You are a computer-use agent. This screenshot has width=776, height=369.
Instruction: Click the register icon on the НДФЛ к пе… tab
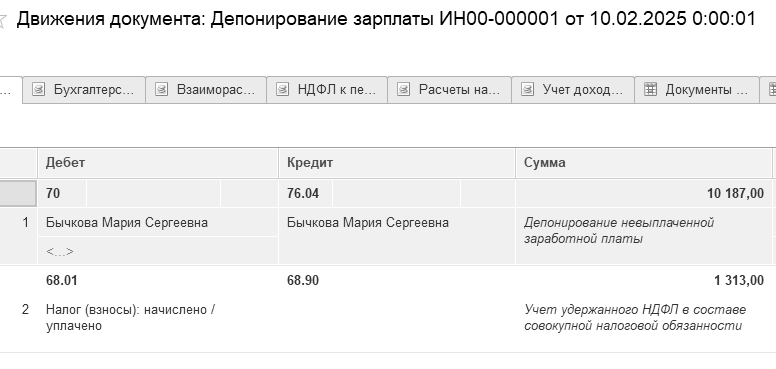point(282,90)
